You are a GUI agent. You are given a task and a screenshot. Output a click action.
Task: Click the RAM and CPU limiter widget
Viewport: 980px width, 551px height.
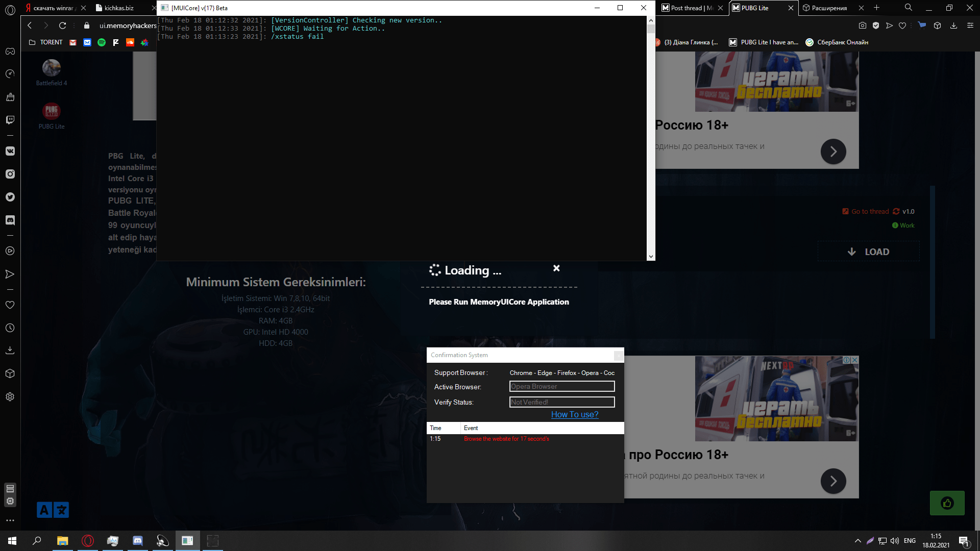pyautogui.click(x=10, y=494)
